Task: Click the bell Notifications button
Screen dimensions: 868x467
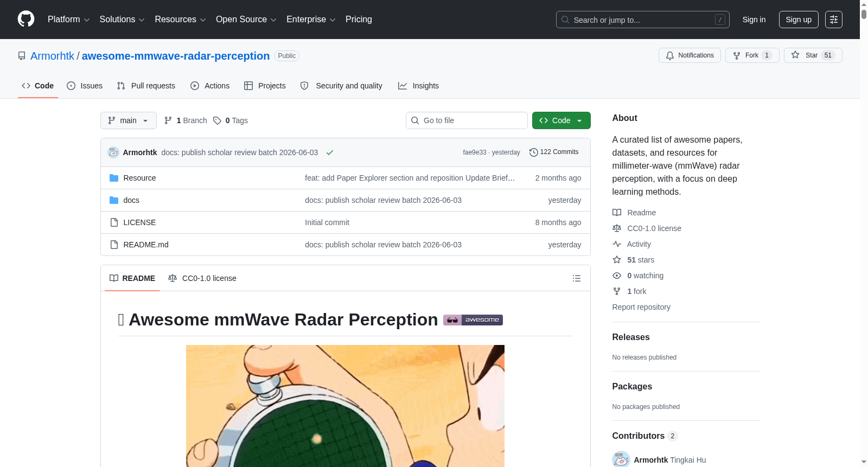Action: [x=690, y=55]
